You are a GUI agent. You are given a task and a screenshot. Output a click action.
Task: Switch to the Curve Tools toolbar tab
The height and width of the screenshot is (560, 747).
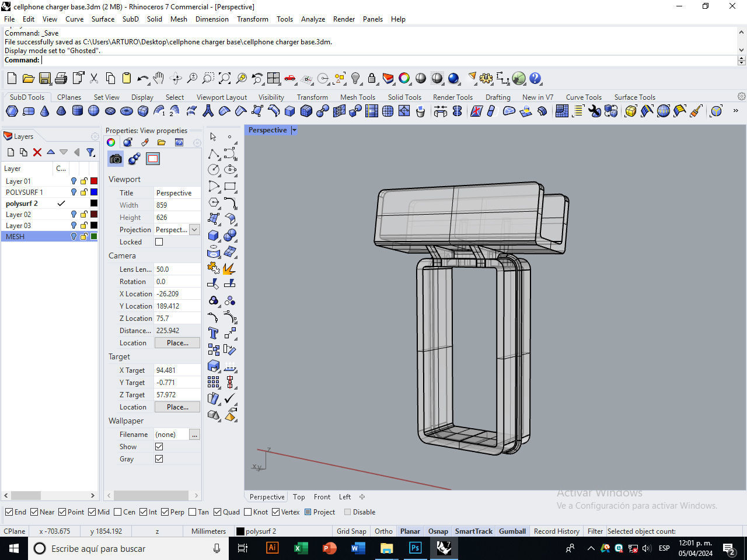click(584, 97)
